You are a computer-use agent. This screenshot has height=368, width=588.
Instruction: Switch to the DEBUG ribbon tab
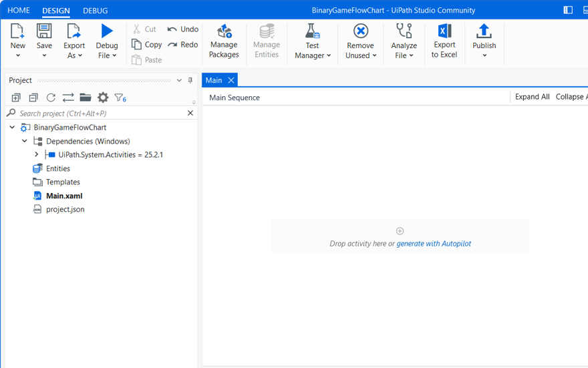tap(96, 11)
